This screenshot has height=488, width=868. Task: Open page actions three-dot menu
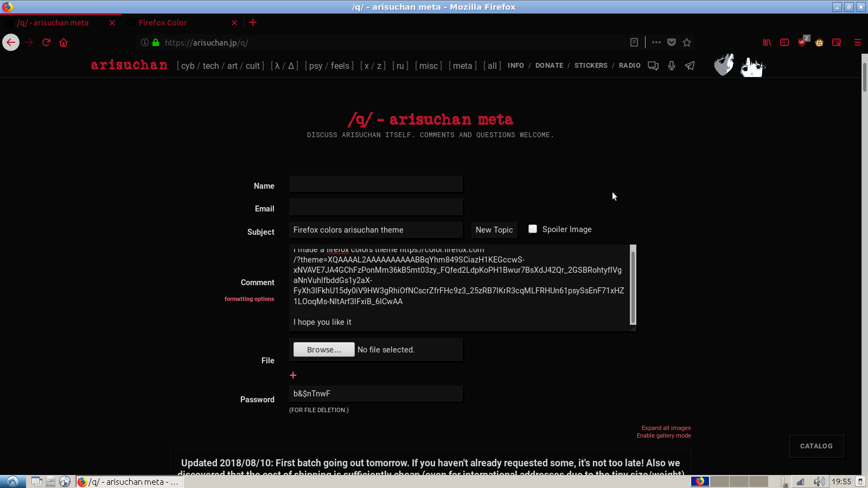(656, 42)
